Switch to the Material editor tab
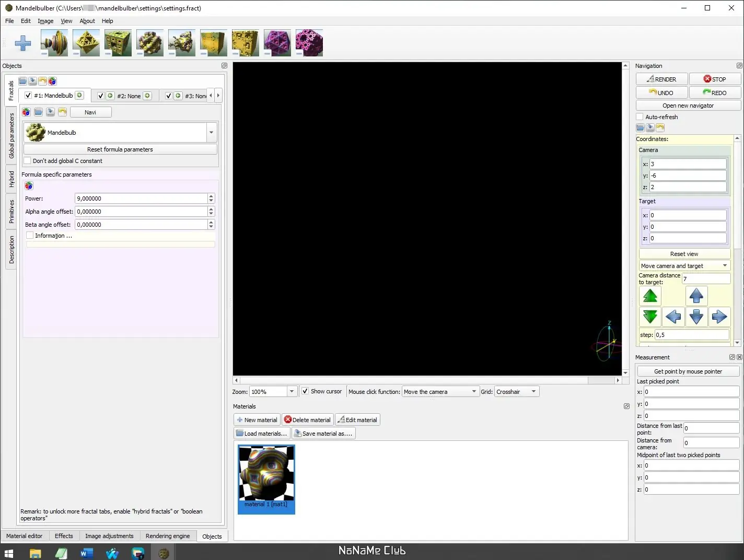Image resolution: width=744 pixels, height=560 pixels. (x=25, y=536)
